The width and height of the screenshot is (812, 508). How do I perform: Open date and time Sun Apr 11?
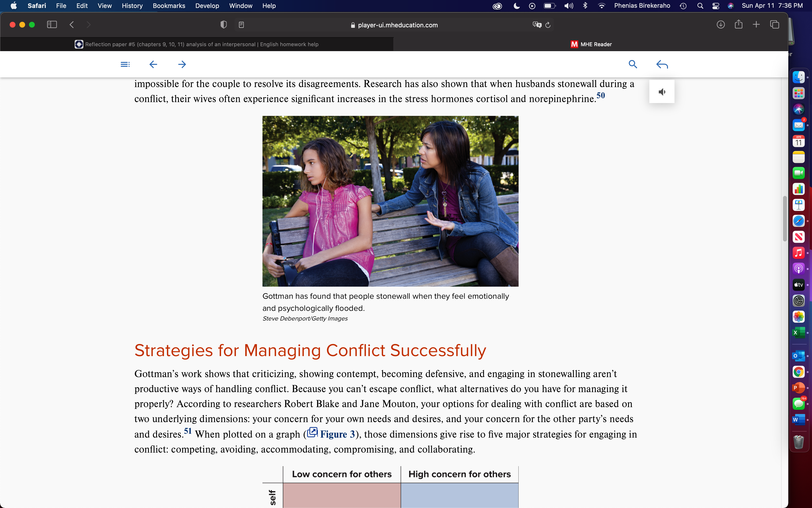772,6
